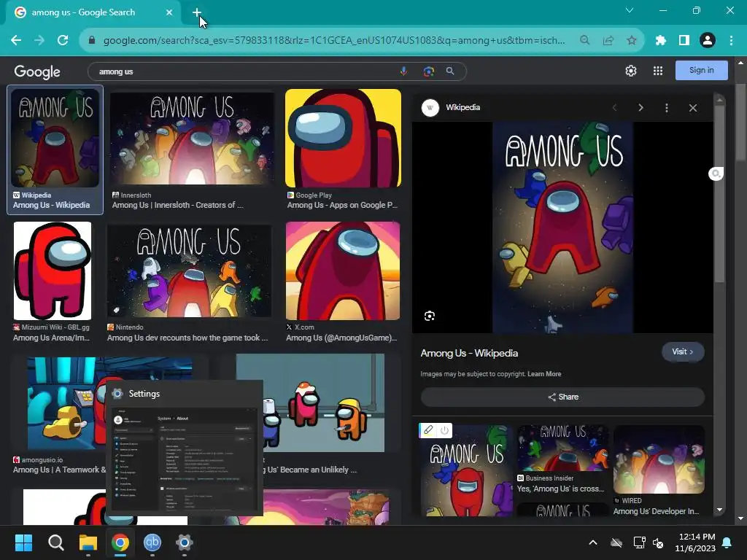Open qBittorrent from taskbar
This screenshot has height=560, width=747.
point(152,542)
